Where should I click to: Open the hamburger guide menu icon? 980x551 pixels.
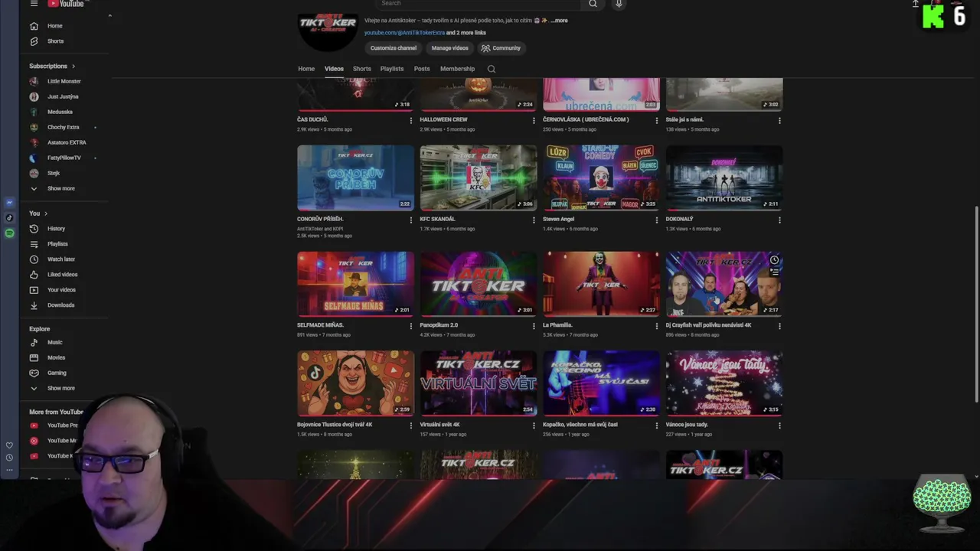[34, 4]
